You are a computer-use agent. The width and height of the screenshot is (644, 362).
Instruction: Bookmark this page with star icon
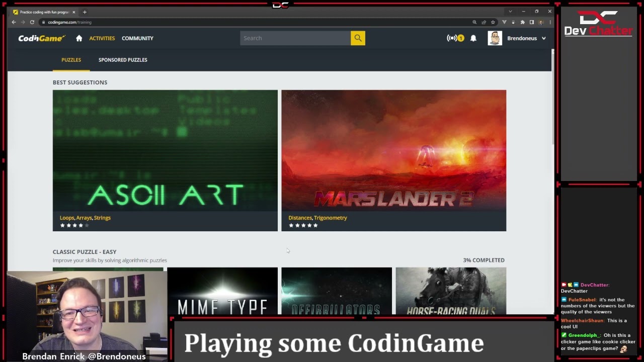point(493,22)
